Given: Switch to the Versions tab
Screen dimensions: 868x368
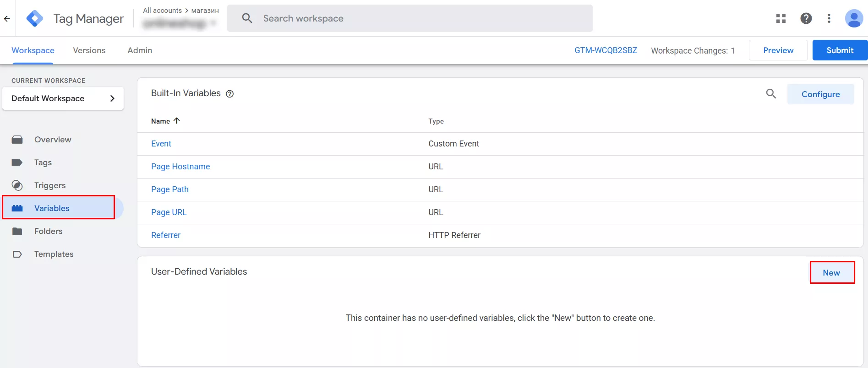Looking at the screenshot, I should [x=89, y=50].
